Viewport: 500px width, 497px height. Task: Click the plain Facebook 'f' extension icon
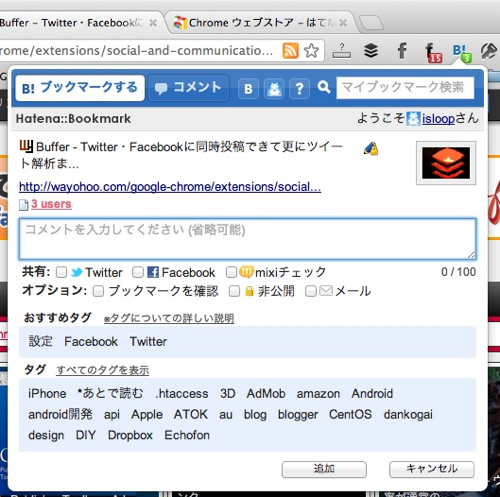402,51
